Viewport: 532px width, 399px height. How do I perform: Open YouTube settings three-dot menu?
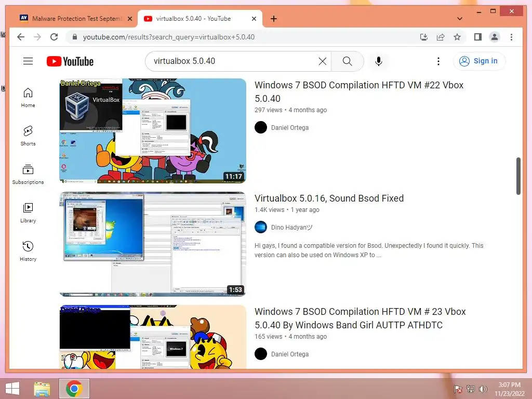click(x=438, y=61)
